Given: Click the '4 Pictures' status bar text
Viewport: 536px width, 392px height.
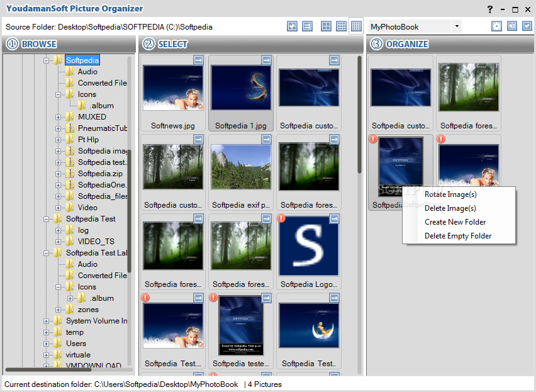Looking at the screenshot, I should click(x=265, y=384).
